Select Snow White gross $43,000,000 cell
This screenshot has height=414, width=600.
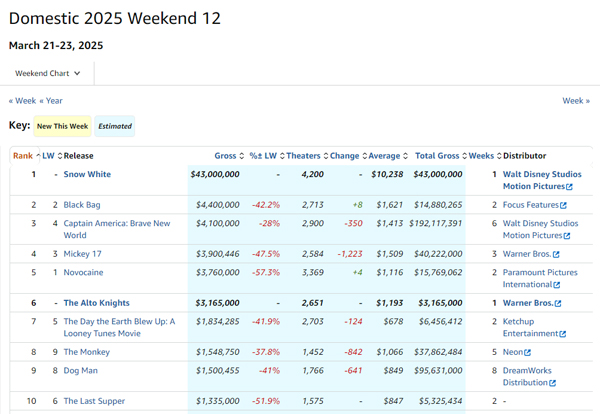pyautogui.click(x=215, y=174)
